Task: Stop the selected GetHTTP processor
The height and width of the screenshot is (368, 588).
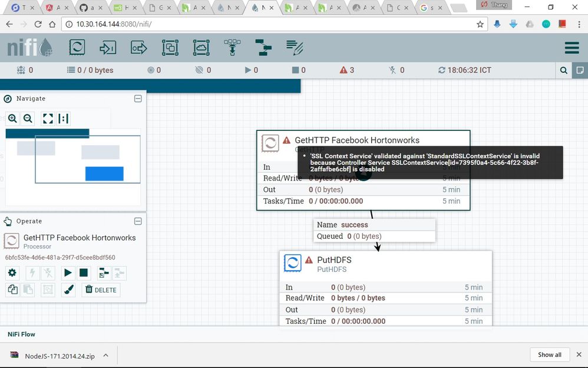Action: coord(84,272)
